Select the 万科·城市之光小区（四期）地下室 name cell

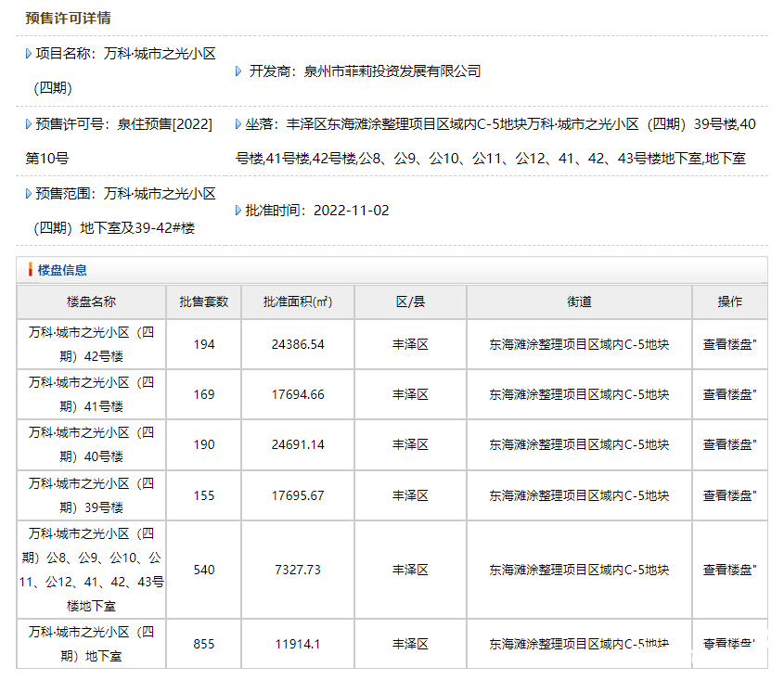point(92,644)
